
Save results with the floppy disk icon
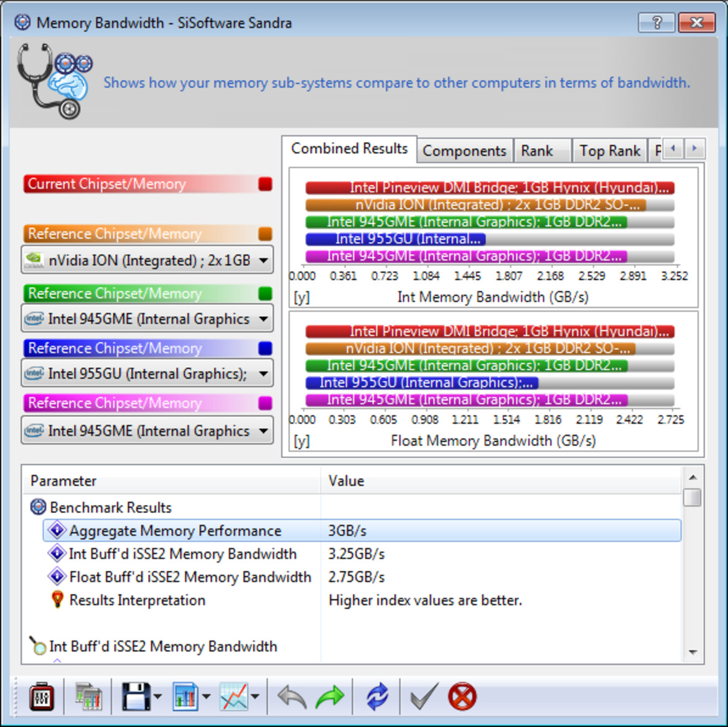[x=136, y=697]
